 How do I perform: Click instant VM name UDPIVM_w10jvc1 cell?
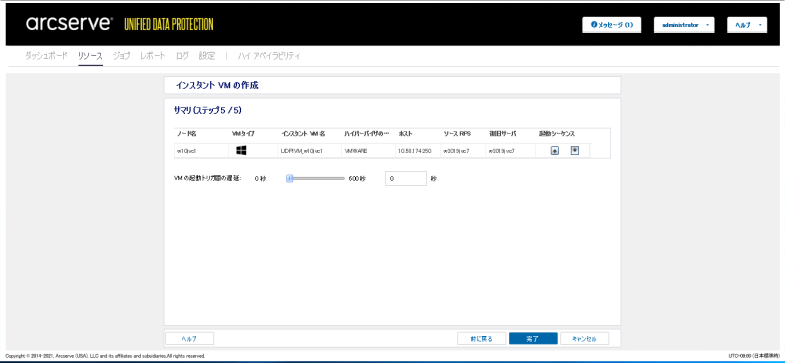coord(309,150)
